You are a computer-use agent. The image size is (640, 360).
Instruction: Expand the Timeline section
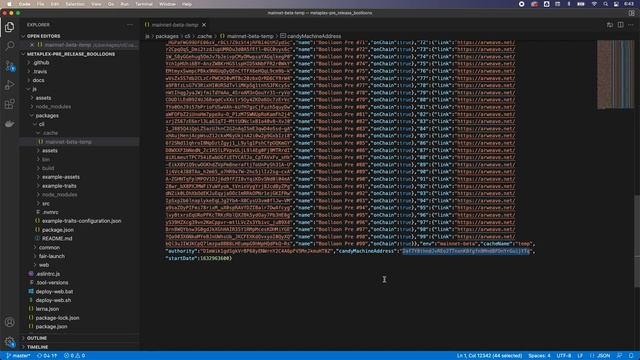[x=38, y=347]
